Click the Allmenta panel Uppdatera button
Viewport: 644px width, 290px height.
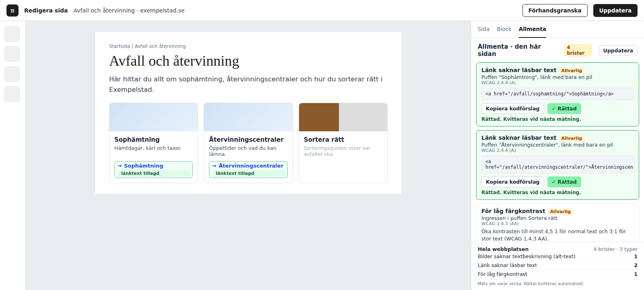click(618, 50)
